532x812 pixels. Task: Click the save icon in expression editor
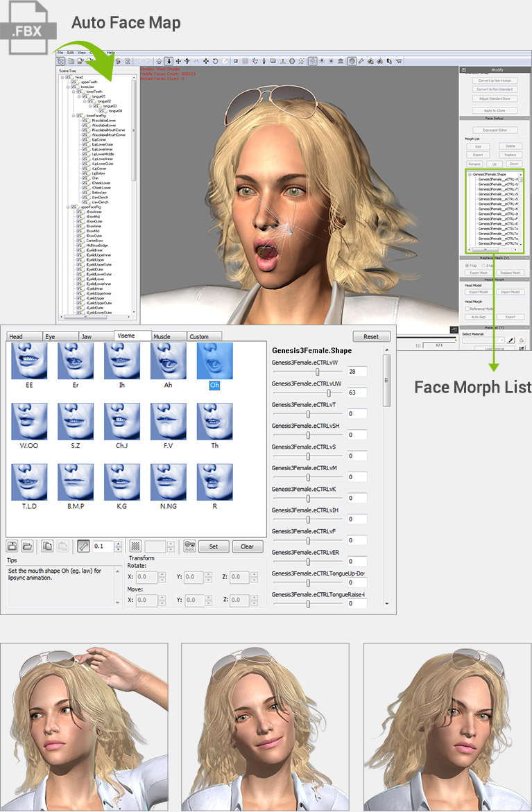[12, 546]
